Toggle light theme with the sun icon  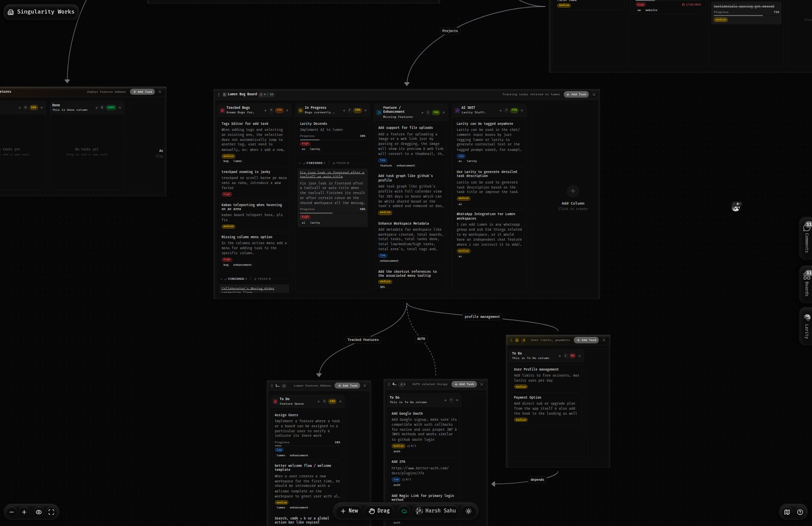[x=468, y=511]
